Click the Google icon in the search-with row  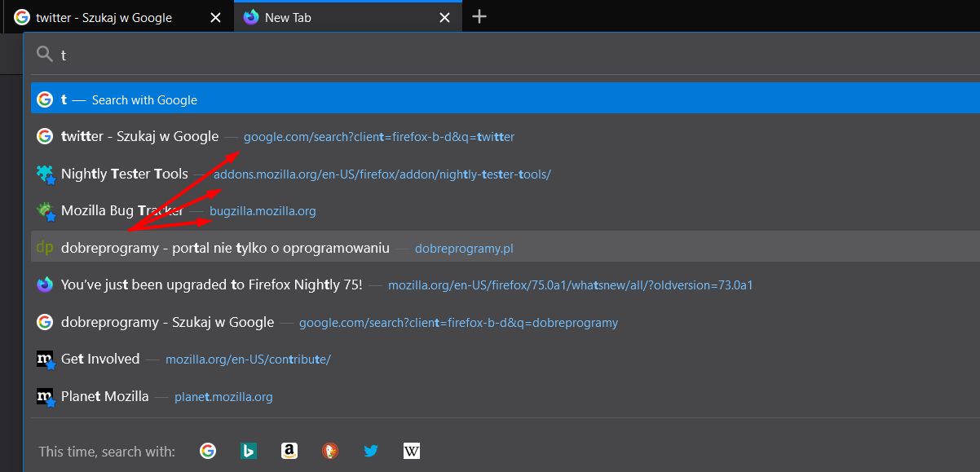[208, 450]
